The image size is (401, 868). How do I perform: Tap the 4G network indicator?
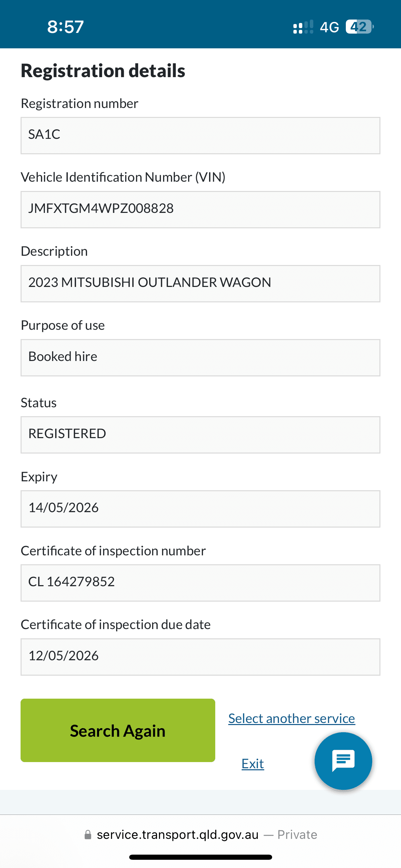pyautogui.click(x=329, y=27)
